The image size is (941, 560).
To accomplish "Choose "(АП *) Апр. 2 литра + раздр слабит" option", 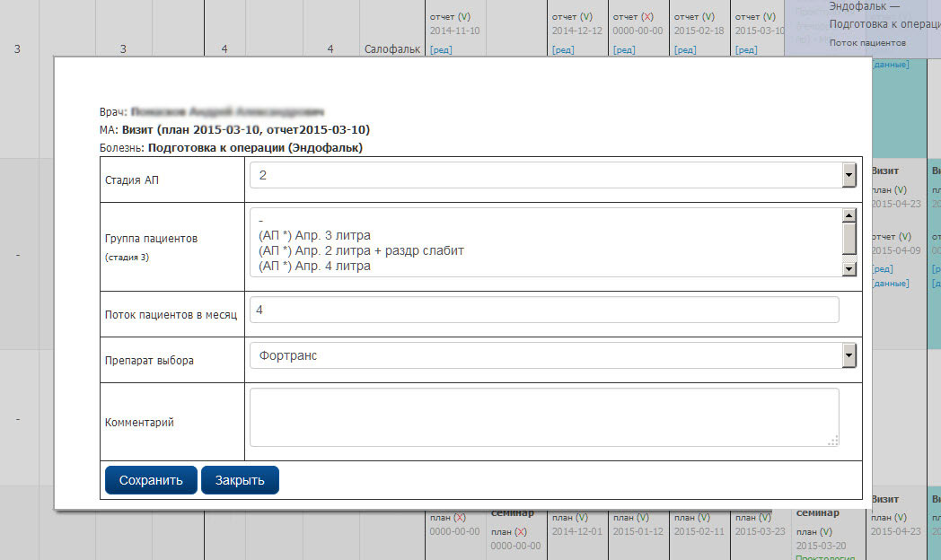I will pyautogui.click(x=360, y=251).
